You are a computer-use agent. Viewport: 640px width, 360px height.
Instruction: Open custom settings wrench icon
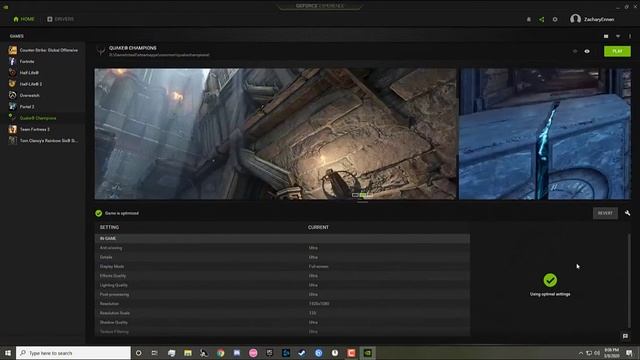pyautogui.click(x=627, y=213)
